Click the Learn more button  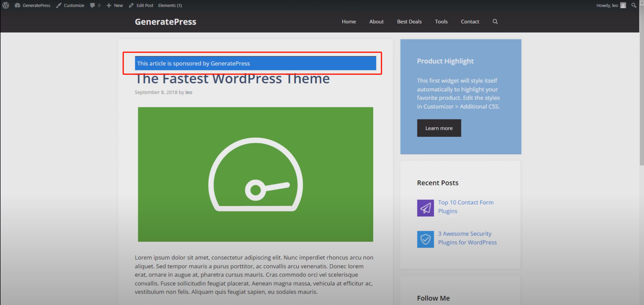click(x=439, y=128)
